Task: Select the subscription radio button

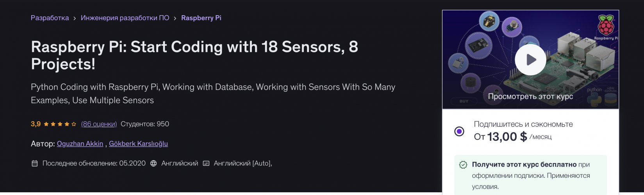Action: 459,131
